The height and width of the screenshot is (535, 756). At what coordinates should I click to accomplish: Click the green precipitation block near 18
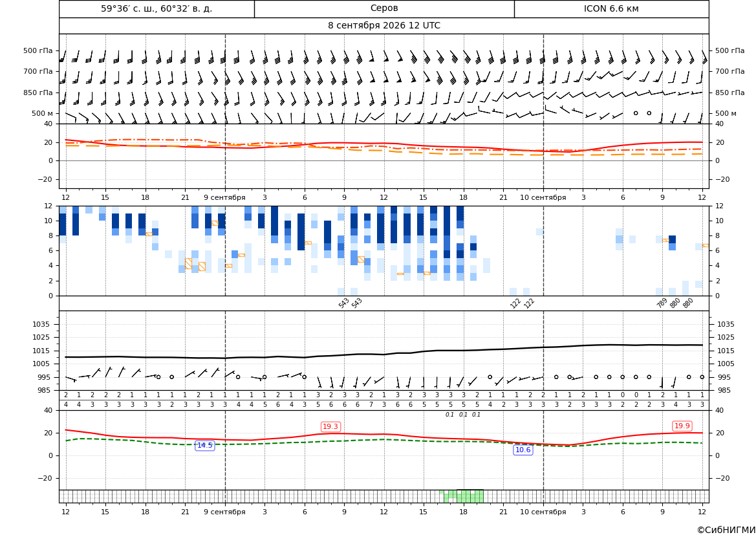coord(470,496)
